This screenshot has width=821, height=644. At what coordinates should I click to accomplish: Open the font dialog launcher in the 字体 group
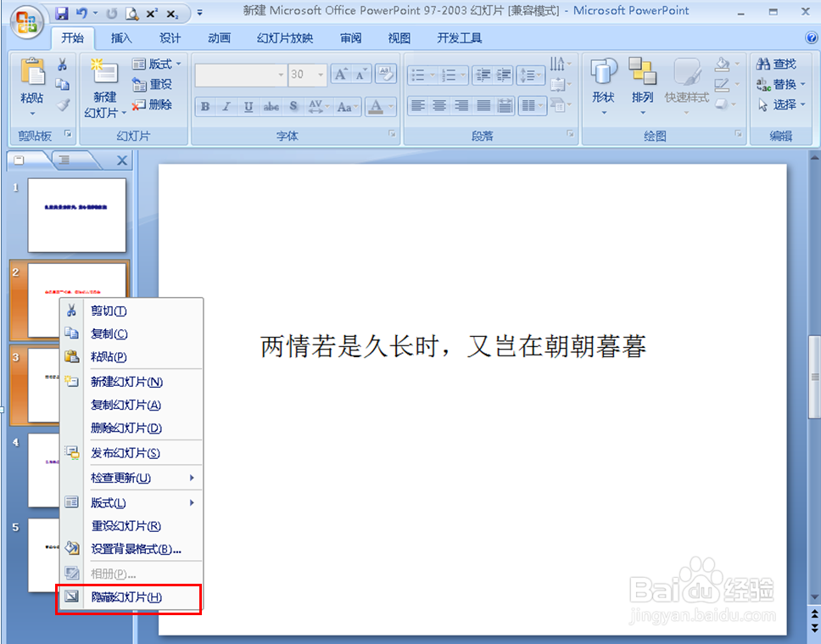point(392,134)
